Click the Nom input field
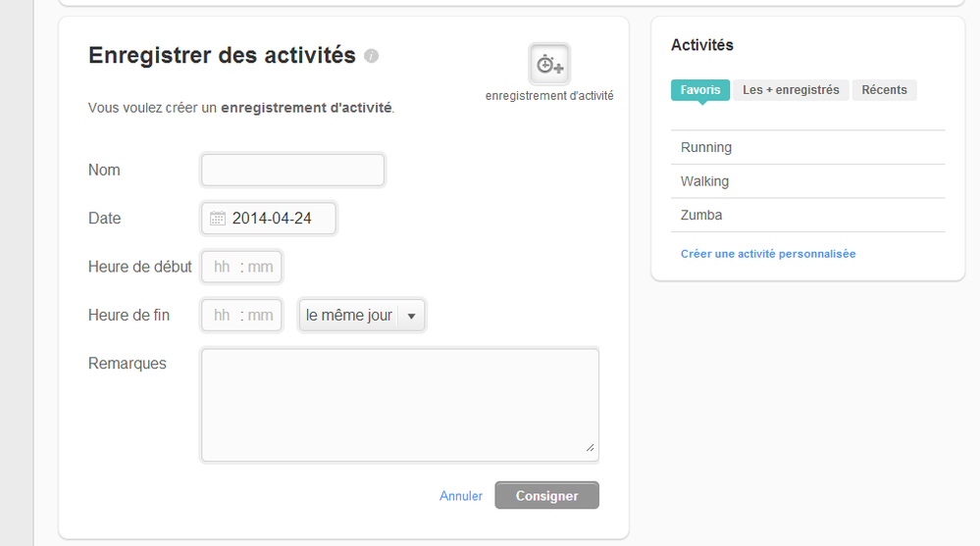 (292, 170)
